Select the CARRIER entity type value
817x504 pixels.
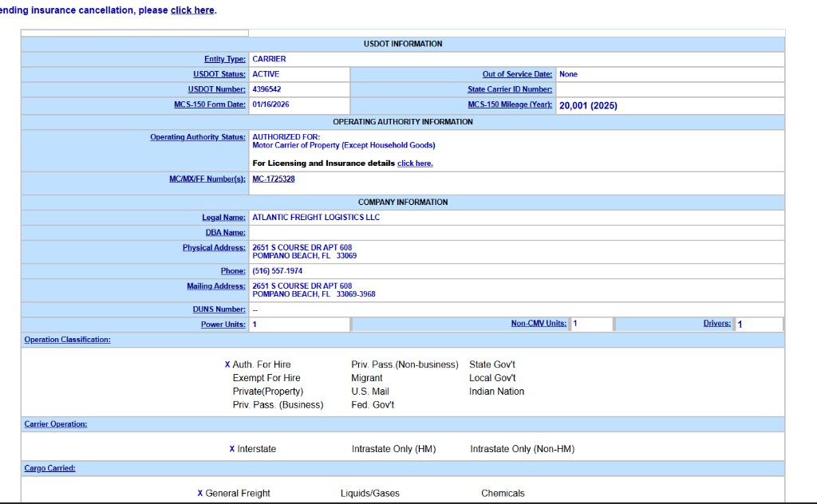coord(269,59)
